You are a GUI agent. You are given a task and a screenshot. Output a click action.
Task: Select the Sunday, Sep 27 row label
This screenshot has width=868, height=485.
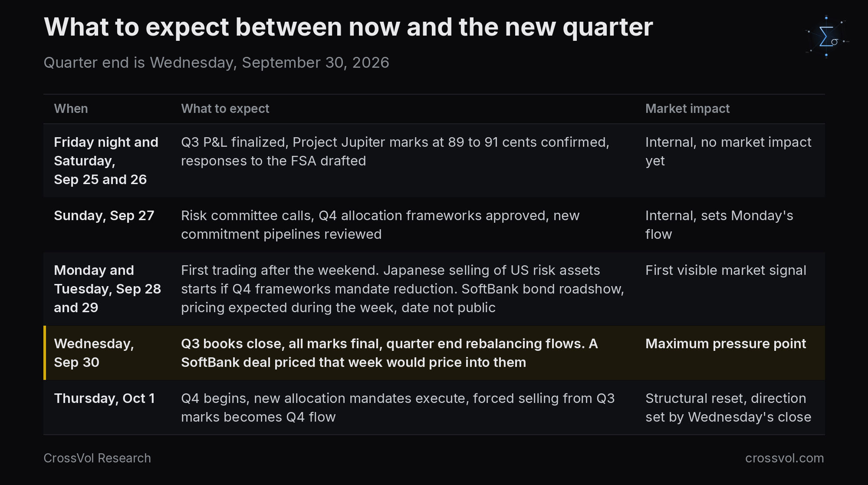point(104,216)
